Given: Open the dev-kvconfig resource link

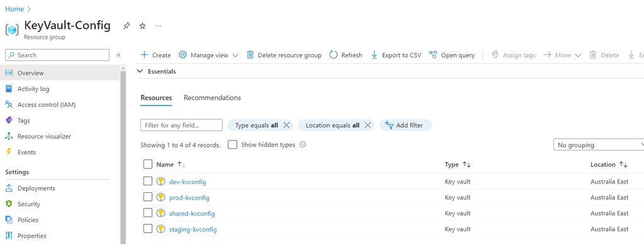Looking at the screenshot, I should point(187,182).
